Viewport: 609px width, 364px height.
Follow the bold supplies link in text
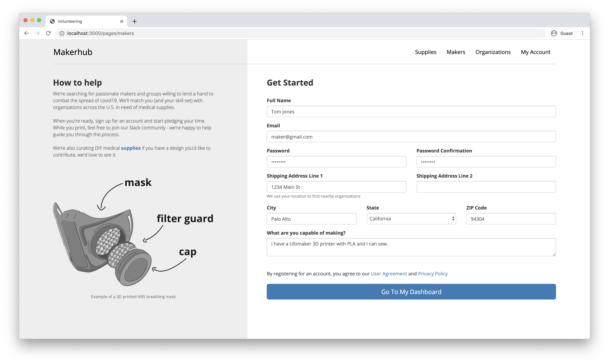(x=131, y=148)
